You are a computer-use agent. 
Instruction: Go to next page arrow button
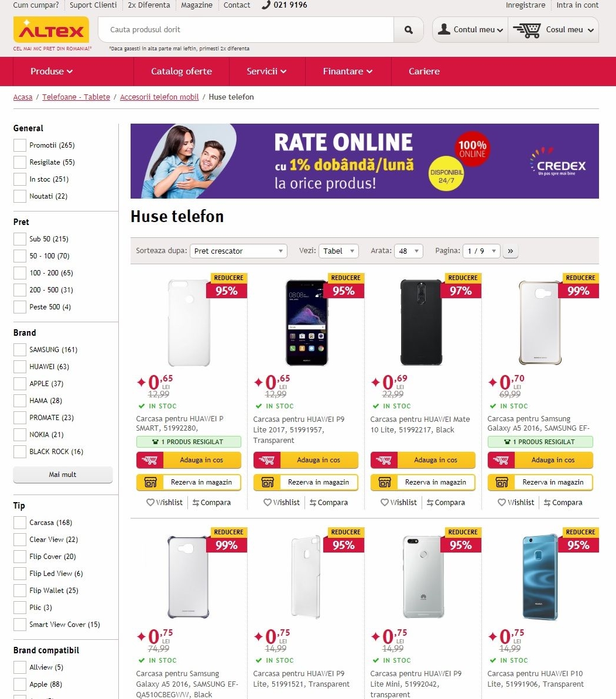(x=511, y=251)
